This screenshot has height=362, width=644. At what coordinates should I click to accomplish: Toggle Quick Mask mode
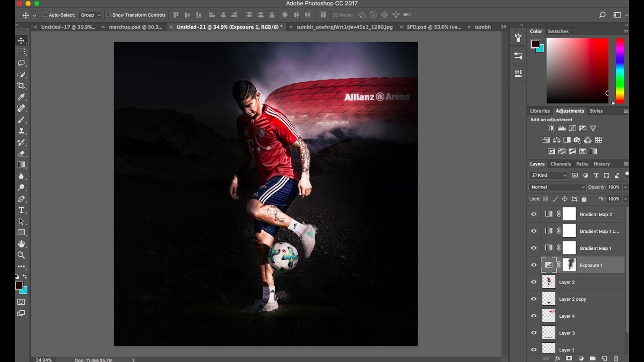pyautogui.click(x=21, y=302)
